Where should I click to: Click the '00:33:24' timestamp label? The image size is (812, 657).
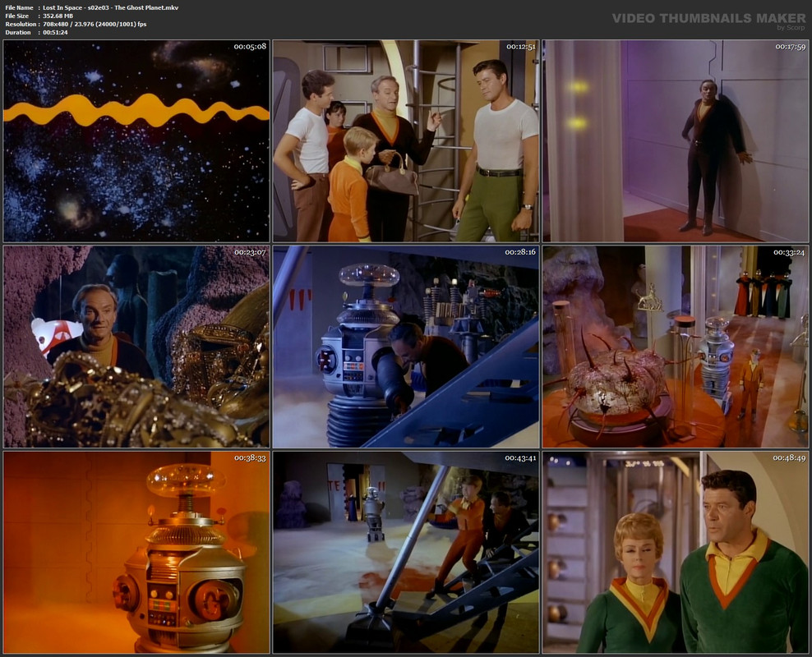click(790, 252)
